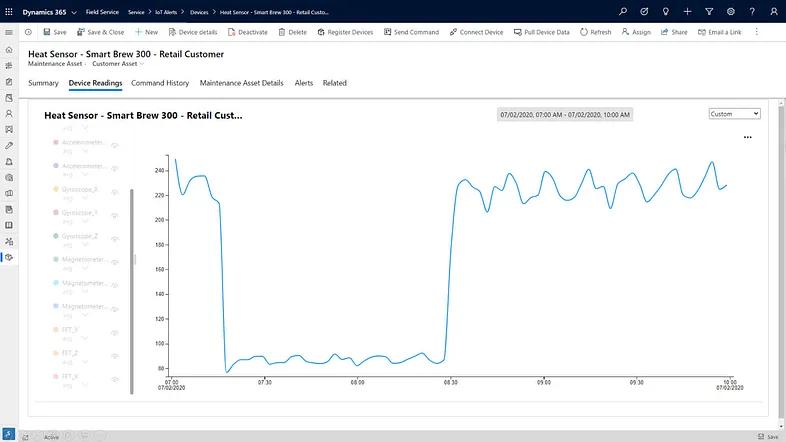786x442 pixels.
Task: Open the settings gear icon
Action: [731, 12]
